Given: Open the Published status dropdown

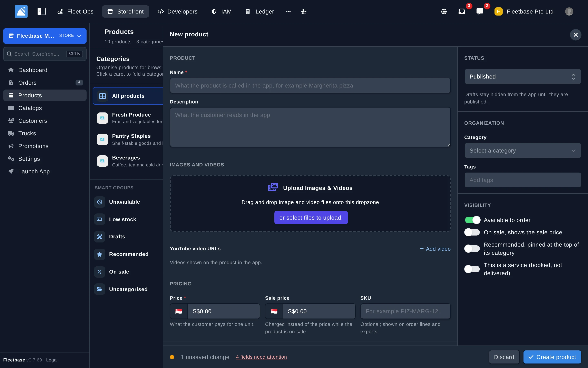Looking at the screenshot, I should 523,77.
